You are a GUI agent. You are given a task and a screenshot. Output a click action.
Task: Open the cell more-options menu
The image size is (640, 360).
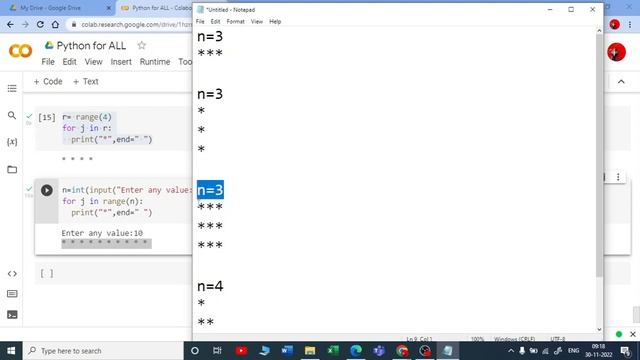[618, 177]
